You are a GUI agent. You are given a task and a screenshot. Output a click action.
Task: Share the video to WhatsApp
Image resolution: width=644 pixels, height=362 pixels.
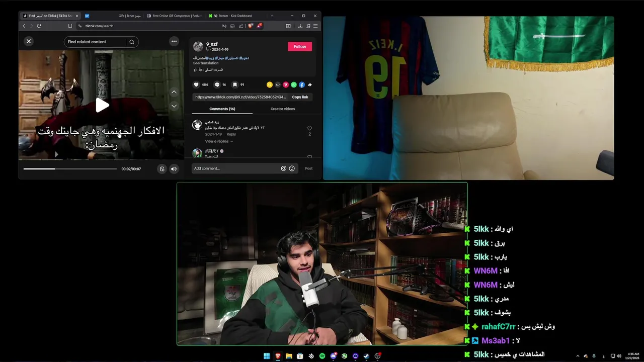(294, 84)
